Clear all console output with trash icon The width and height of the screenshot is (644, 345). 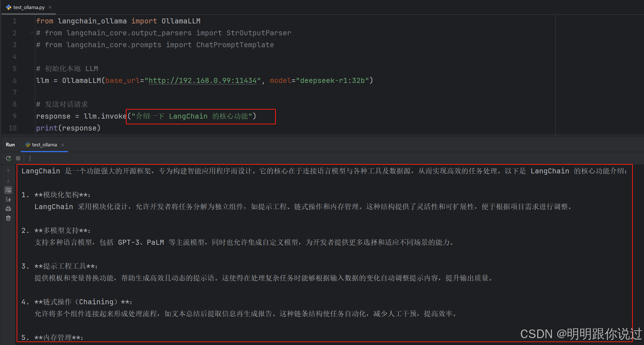coord(8,218)
